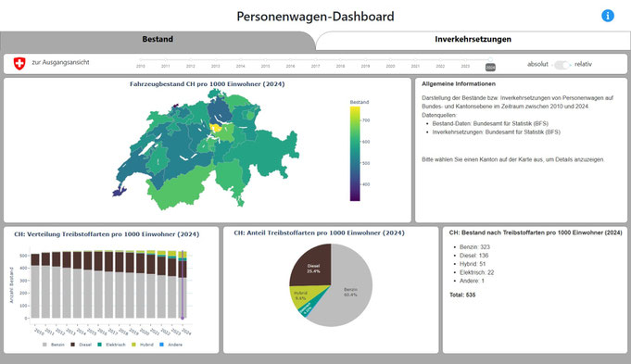Open the blue info icon
Image resolution: width=631 pixels, height=364 pixels.
[x=608, y=16]
